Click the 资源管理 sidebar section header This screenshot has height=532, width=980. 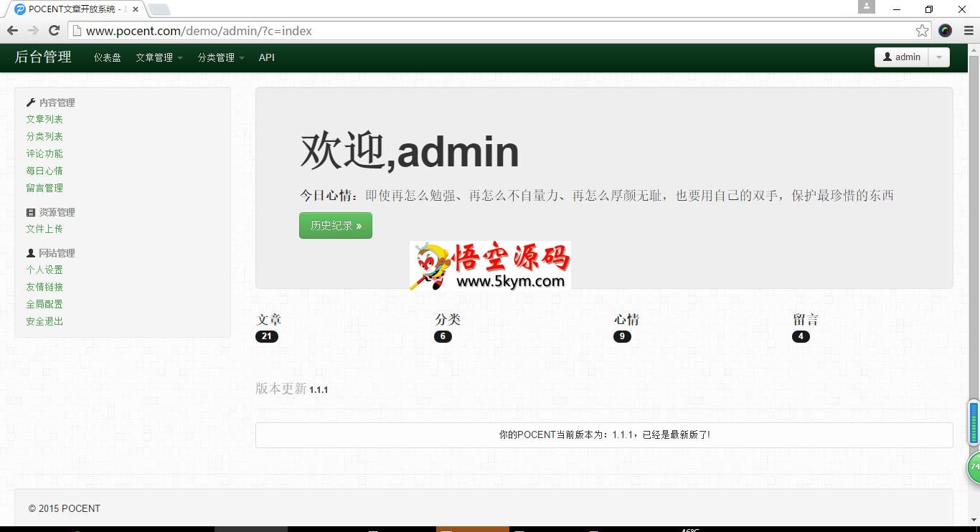tap(50, 212)
